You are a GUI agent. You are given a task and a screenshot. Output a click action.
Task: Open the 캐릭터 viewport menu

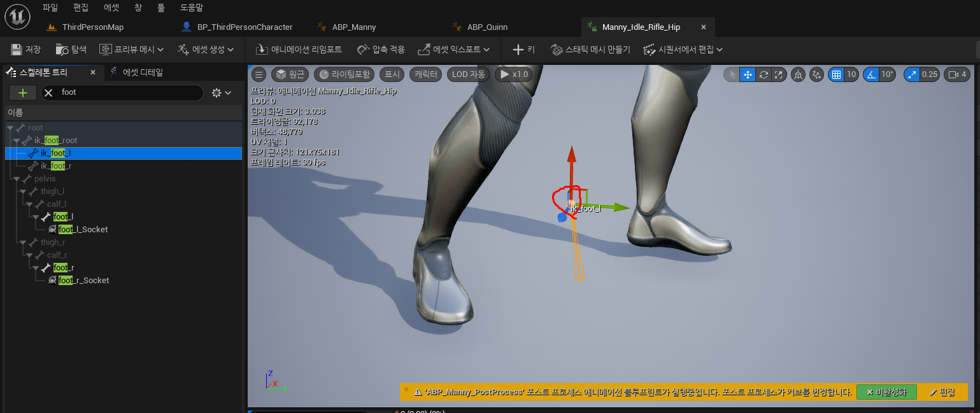(x=426, y=74)
